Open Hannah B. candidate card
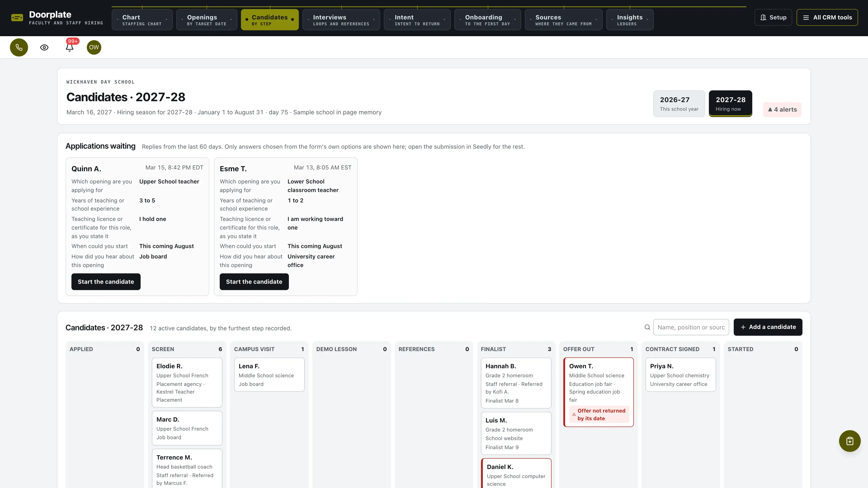This screenshot has width=868, height=488. click(516, 383)
